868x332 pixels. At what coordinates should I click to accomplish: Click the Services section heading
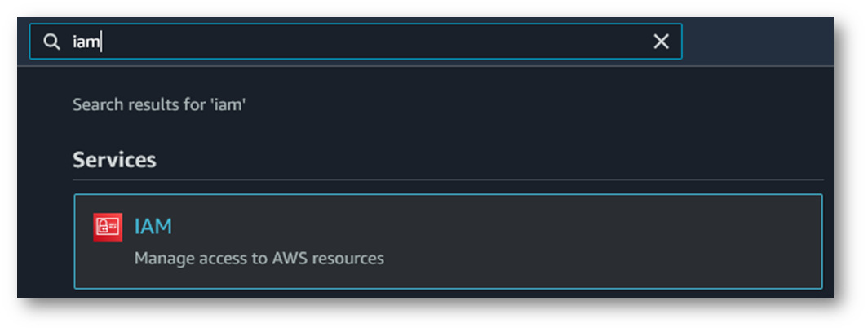114,160
